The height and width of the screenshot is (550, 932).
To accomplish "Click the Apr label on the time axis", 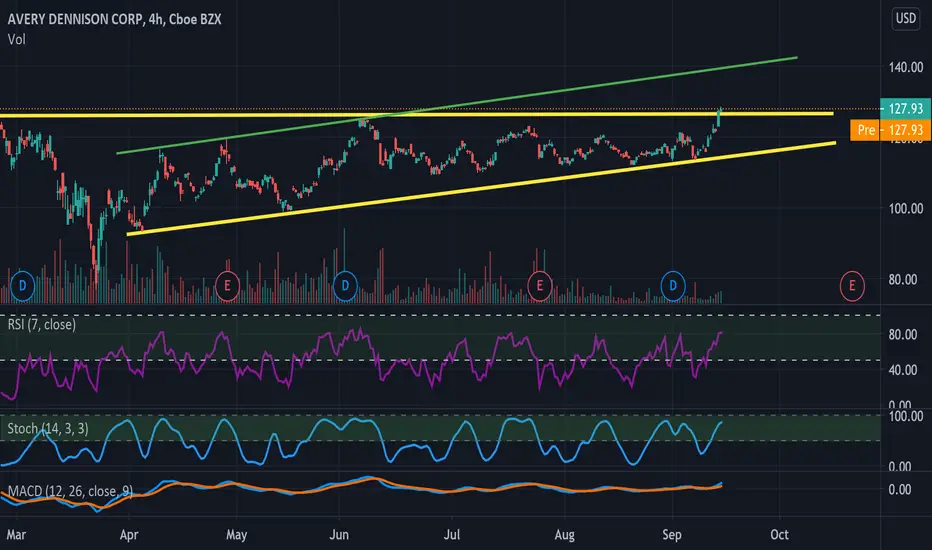I will tap(129, 535).
